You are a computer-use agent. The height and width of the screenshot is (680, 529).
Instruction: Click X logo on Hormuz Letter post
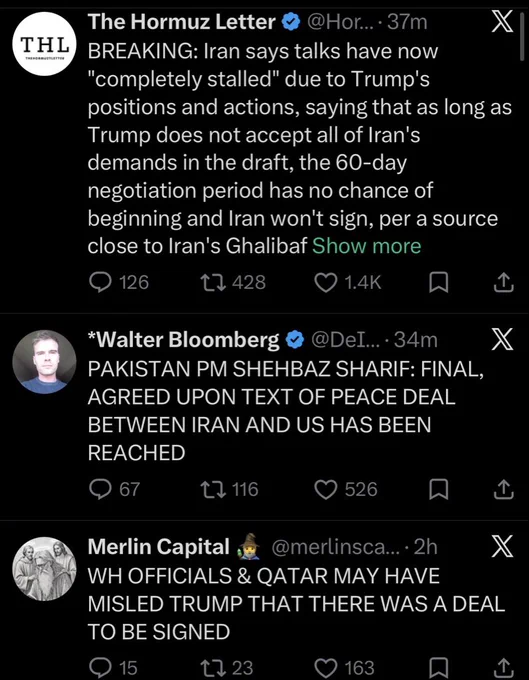click(x=503, y=23)
